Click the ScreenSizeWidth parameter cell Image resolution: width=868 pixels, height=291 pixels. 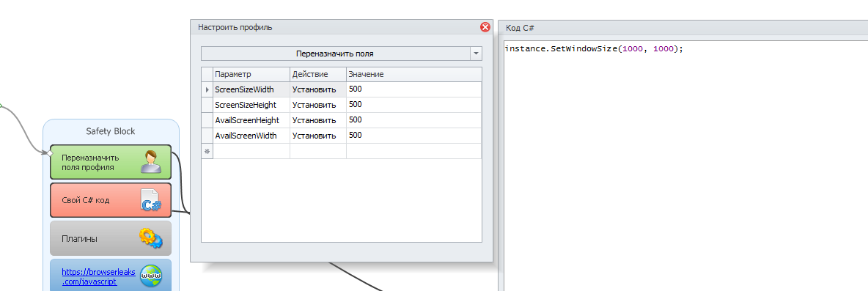click(x=251, y=89)
